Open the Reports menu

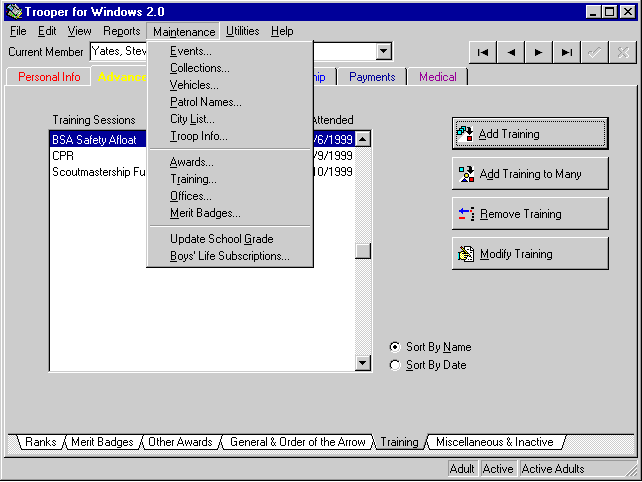coord(122,31)
